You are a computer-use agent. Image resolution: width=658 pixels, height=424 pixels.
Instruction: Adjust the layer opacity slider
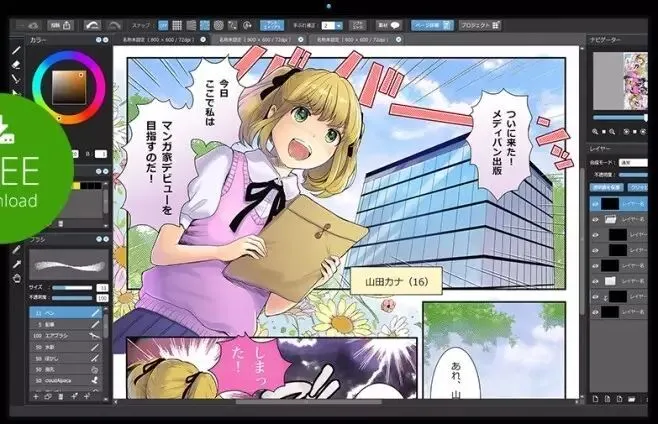tap(634, 175)
